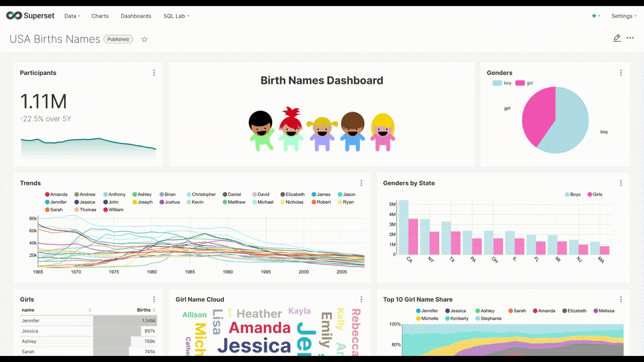Toggle Stephanie in Top 10 Girl Name legend
This screenshot has height=362, width=644.
pos(489,318)
